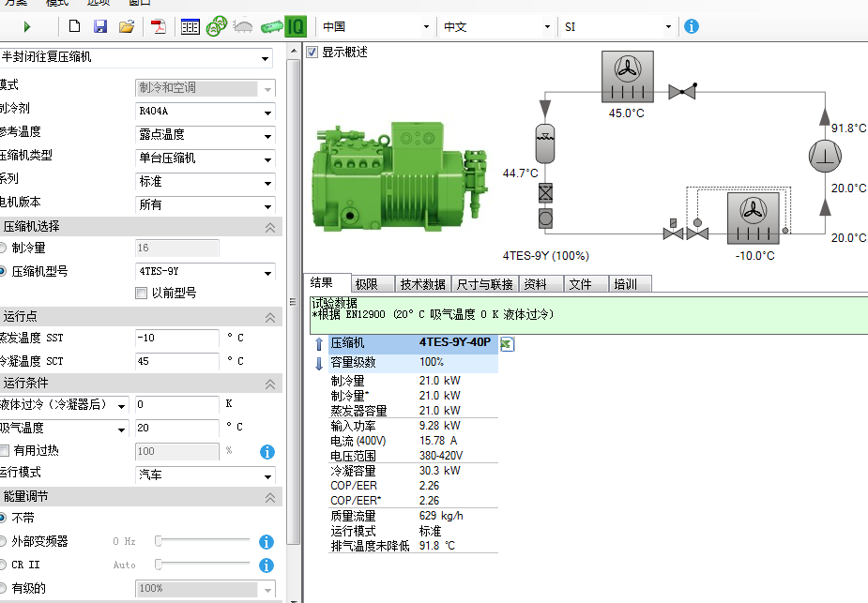Collapse the 运行点 section

270,317
